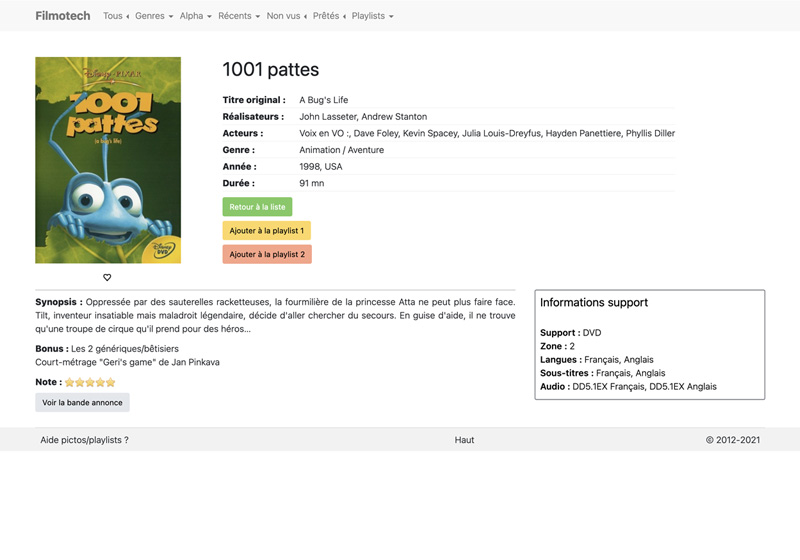The image size is (800, 560).
Task: Open the Prêtés menu
Action: 329,16
